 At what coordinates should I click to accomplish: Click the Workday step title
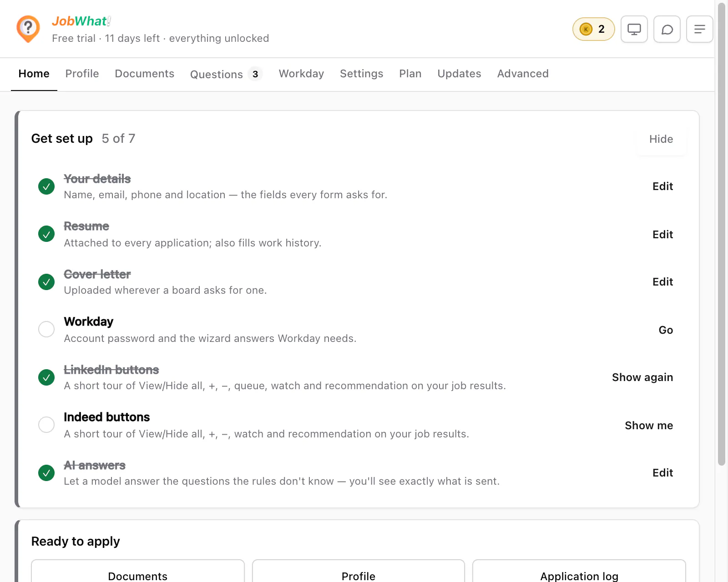click(x=88, y=322)
